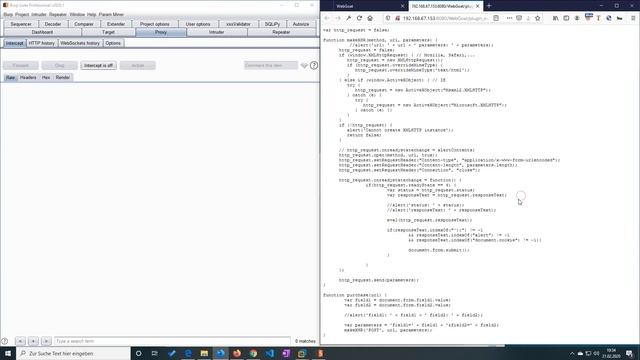
Task: Reload the Firefox page
Action: point(359,18)
